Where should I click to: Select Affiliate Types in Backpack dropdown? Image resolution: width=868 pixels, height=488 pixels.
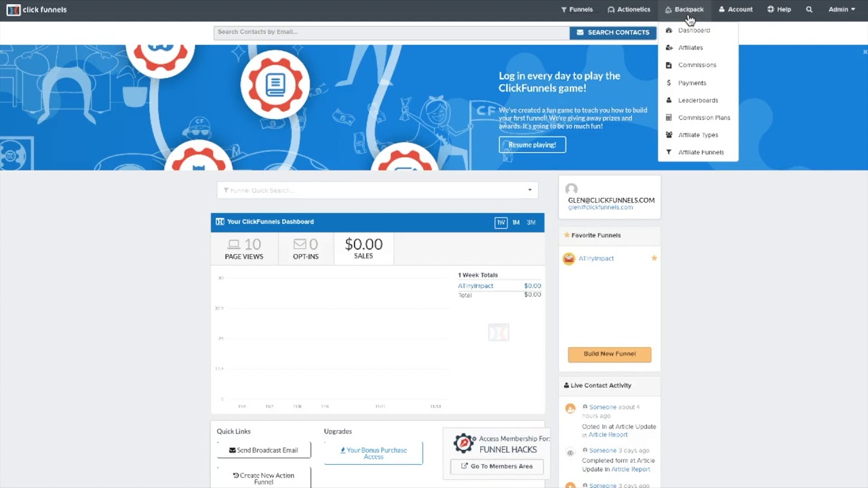coord(698,135)
